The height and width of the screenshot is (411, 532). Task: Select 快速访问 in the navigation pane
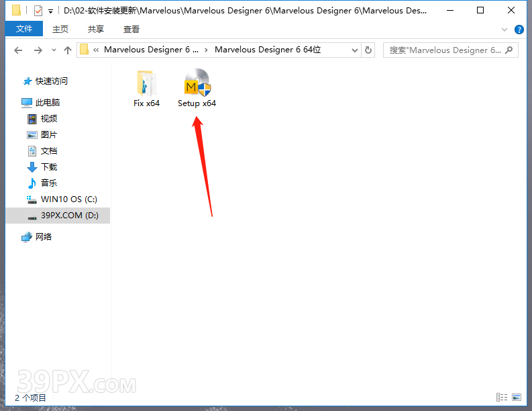click(x=45, y=81)
